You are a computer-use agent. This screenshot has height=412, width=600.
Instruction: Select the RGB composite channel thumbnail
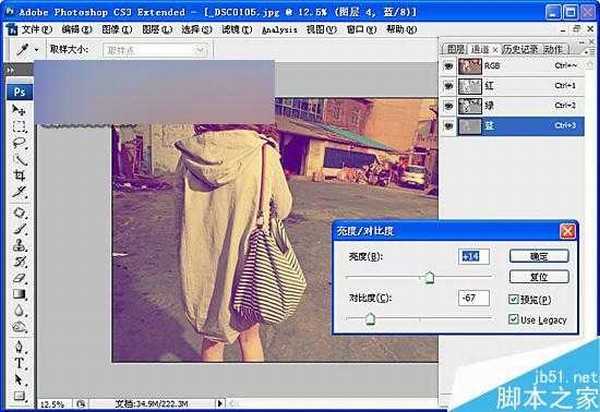pos(470,67)
